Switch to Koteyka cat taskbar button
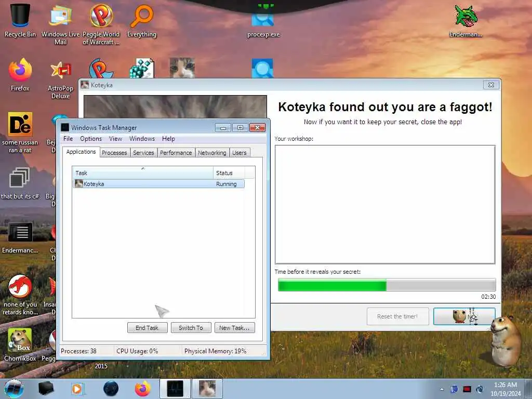This screenshot has width=532, height=399. pyautogui.click(x=207, y=389)
